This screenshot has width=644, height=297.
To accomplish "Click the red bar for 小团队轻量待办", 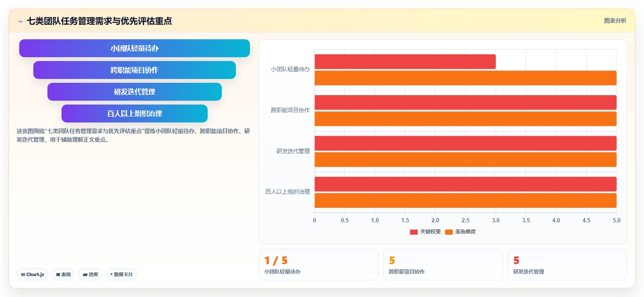I will [x=405, y=61].
